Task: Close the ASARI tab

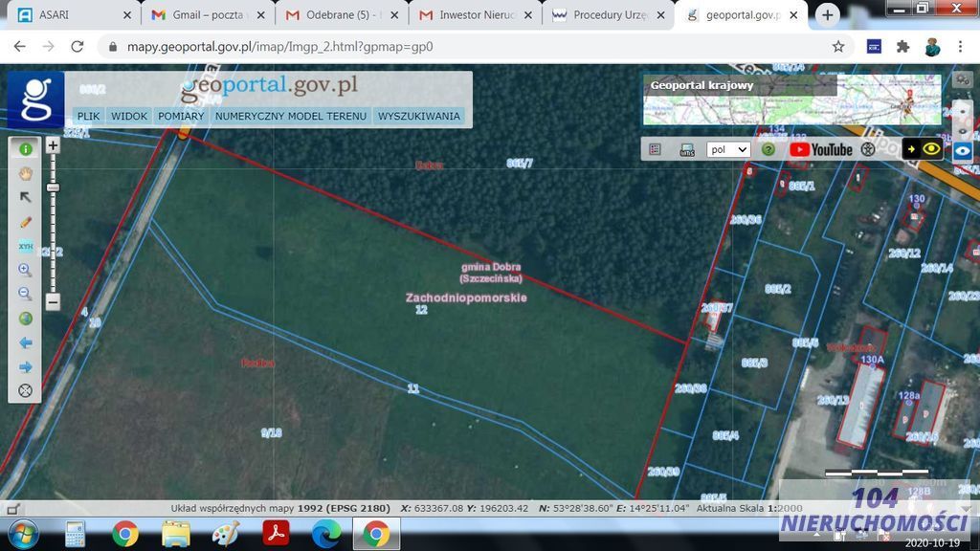Action: (127, 15)
